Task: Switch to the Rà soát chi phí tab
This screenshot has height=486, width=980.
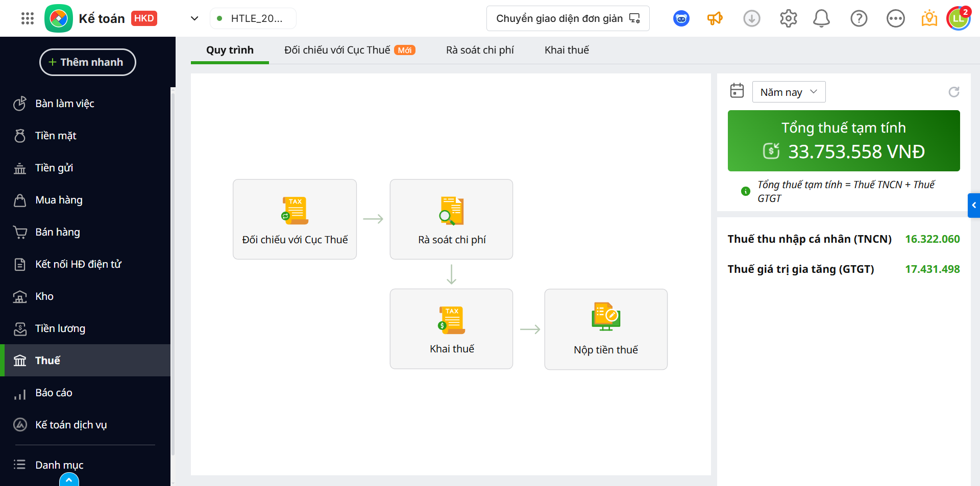Action: coord(480,50)
